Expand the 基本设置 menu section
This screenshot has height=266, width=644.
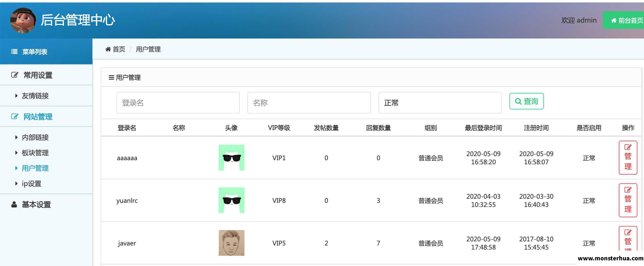tap(46, 204)
